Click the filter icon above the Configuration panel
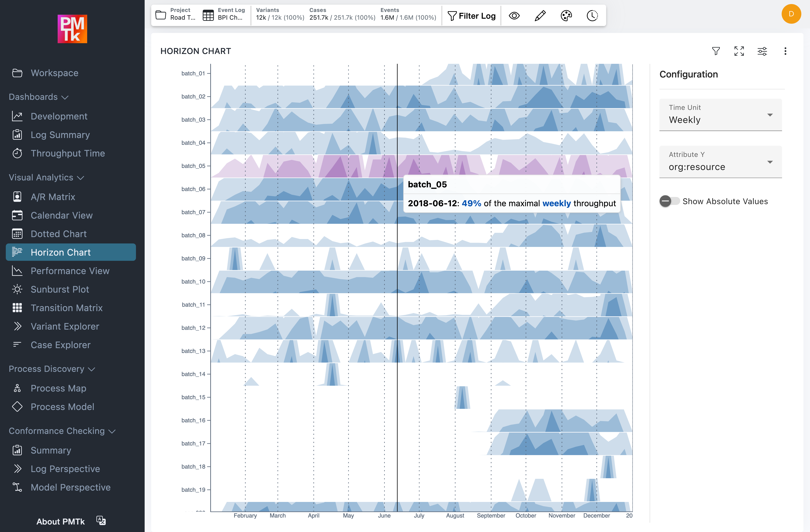The image size is (810, 532). (716, 51)
